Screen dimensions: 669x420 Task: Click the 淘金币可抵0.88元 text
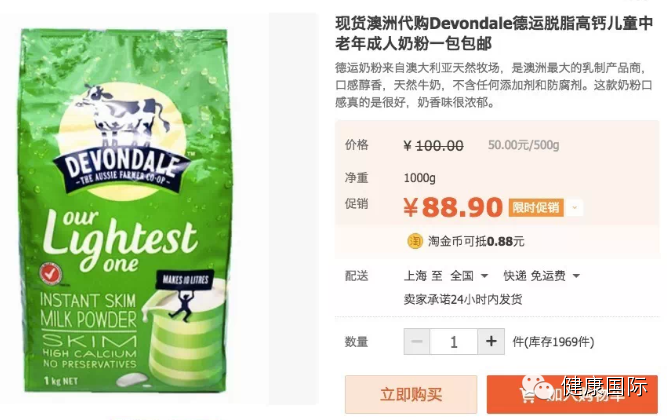pyautogui.click(x=476, y=242)
